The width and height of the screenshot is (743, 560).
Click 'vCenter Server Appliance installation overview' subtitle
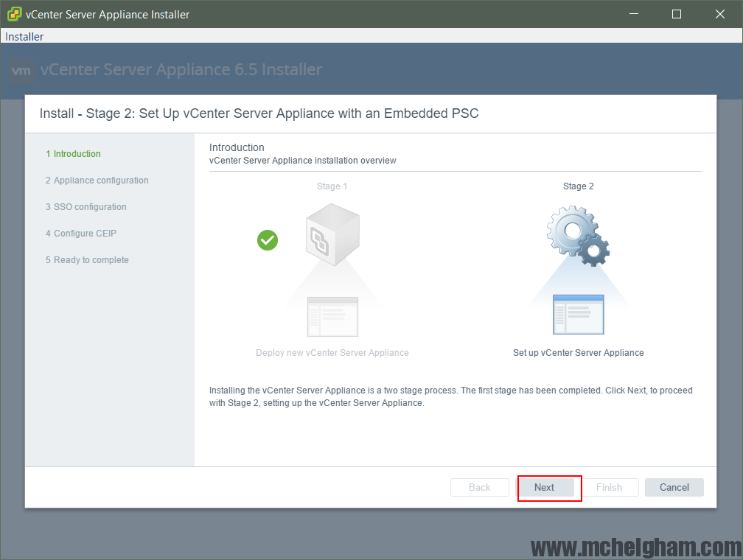tap(303, 161)
